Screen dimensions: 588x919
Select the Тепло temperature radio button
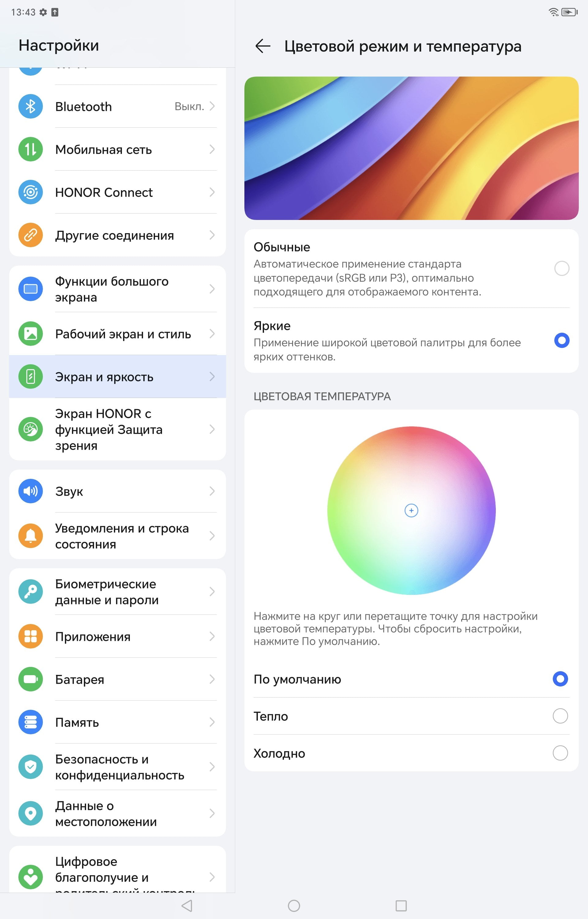coord(560,716)
